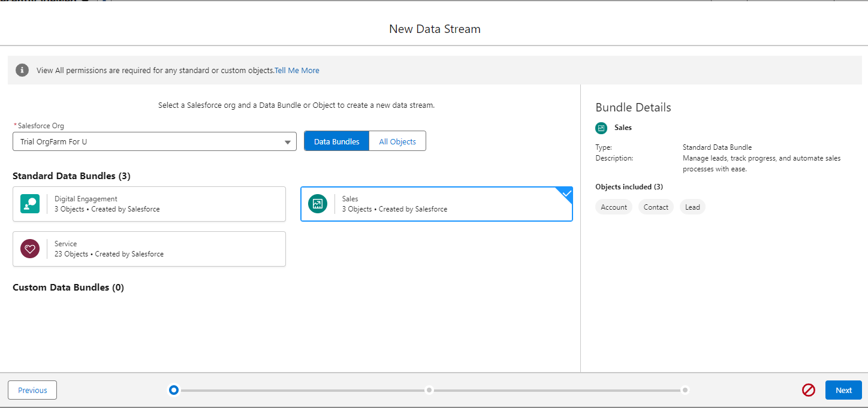Switch to the Data Bundles tab
The width and height of the screenshot is (868, 408).
click(337, 141)
